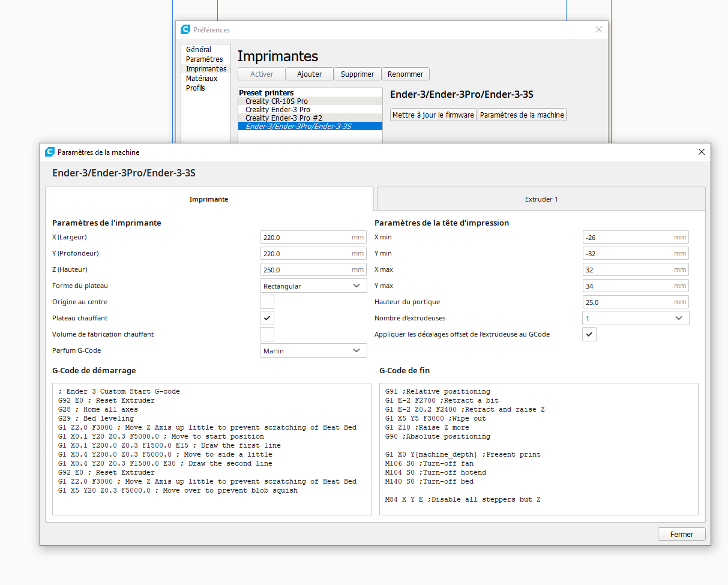
Task: Select Ender-3/Ender-3Pro/Ender-3-3S in the printer list
Action: point(310,126)
